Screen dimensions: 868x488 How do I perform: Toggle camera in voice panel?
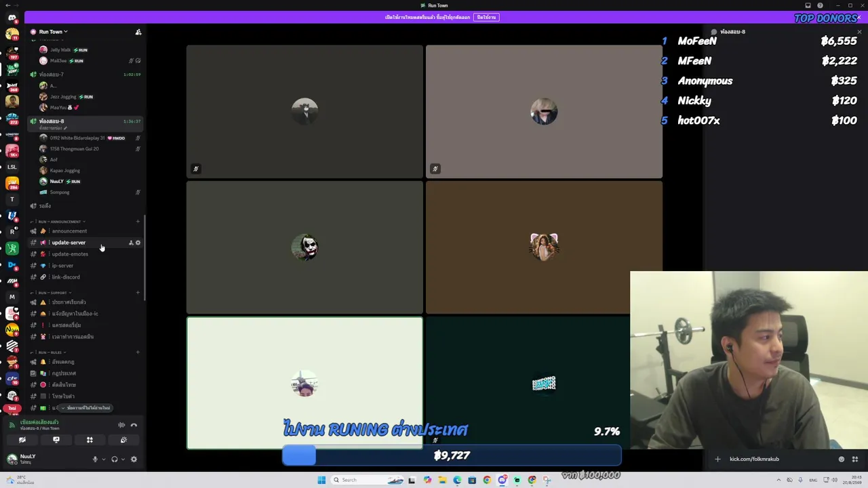pyautogui.click(x=22, y=440)
